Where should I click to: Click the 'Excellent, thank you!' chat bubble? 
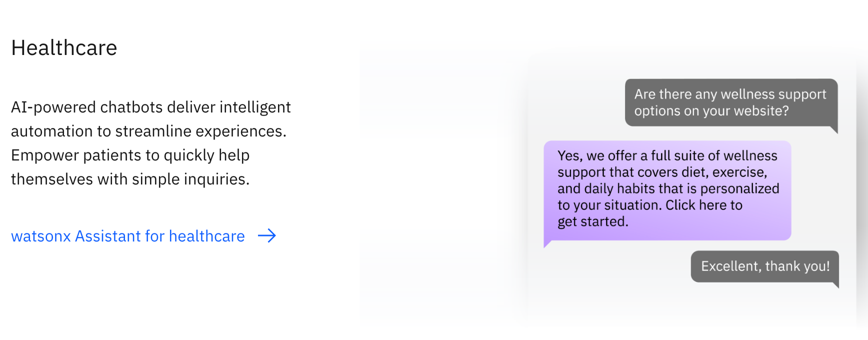coord(764,266)
